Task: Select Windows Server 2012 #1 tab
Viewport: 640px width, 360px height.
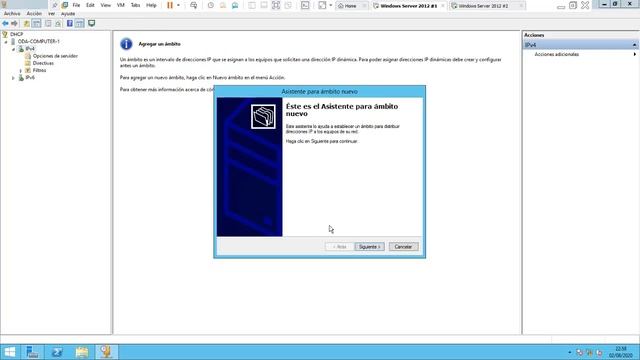Action: pos(408,6)
